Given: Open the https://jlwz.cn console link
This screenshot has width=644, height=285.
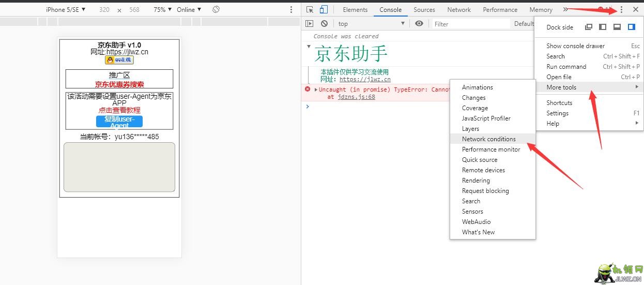Looking at the screenshot, I should point(365,79).
